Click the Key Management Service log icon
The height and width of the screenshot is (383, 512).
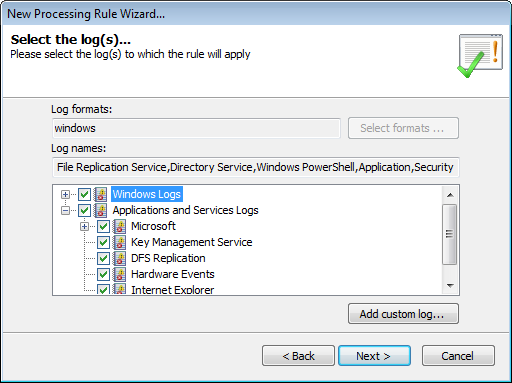click(119, 242)
